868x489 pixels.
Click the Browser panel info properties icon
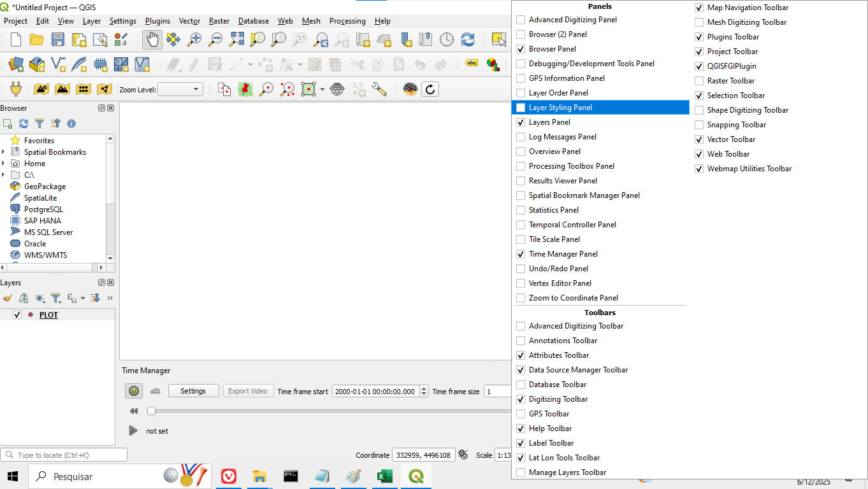click(71, 124)
